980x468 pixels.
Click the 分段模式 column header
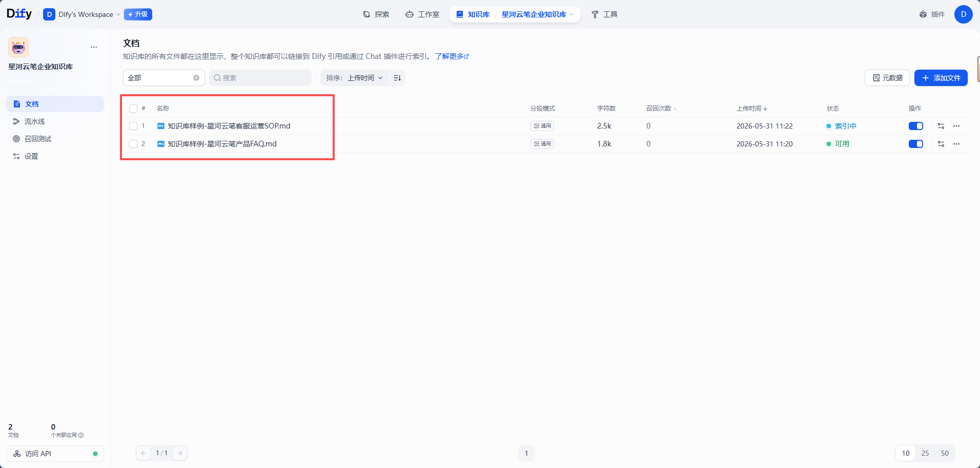(543, 109)
